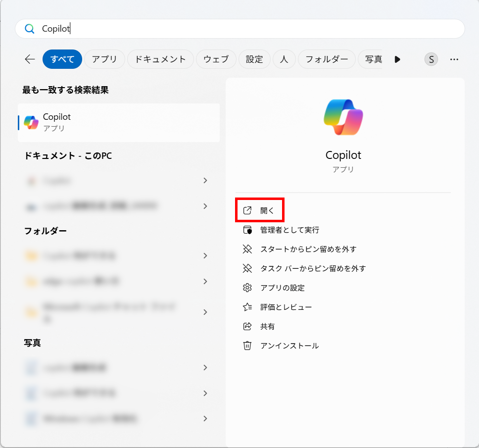479x448 pixels.
Task: Select the partially hidden 写真 filter tab
Action: (370, 59)
